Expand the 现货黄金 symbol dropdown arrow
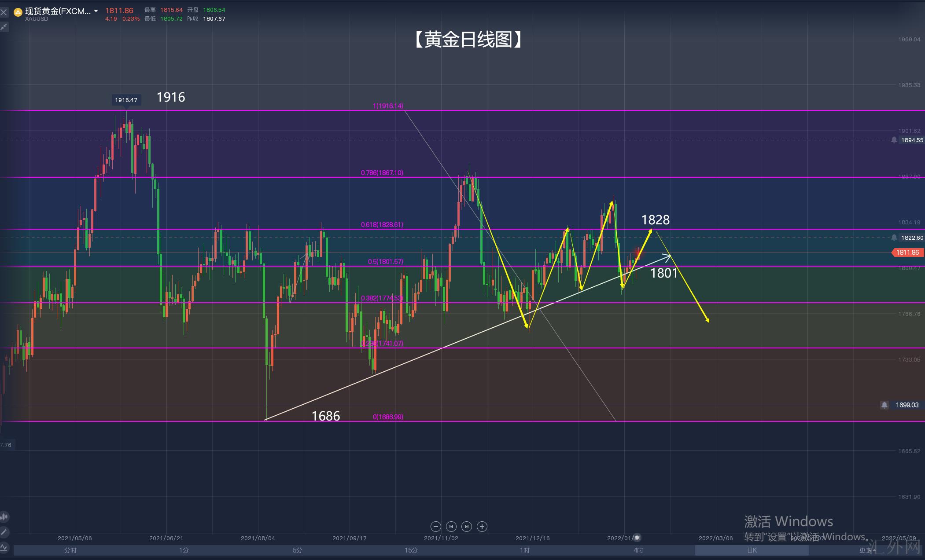Viewport: 925px width, 560px height. pyautogui.click(x=96, y=11)
